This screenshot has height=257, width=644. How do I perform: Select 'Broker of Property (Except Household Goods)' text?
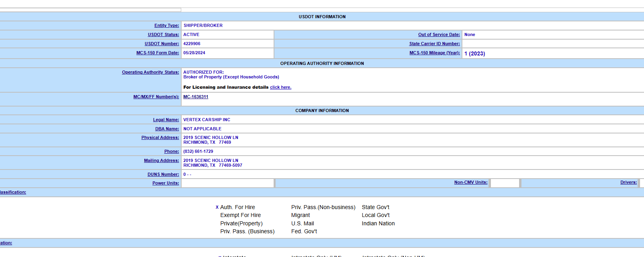click(x=231, y=77)
